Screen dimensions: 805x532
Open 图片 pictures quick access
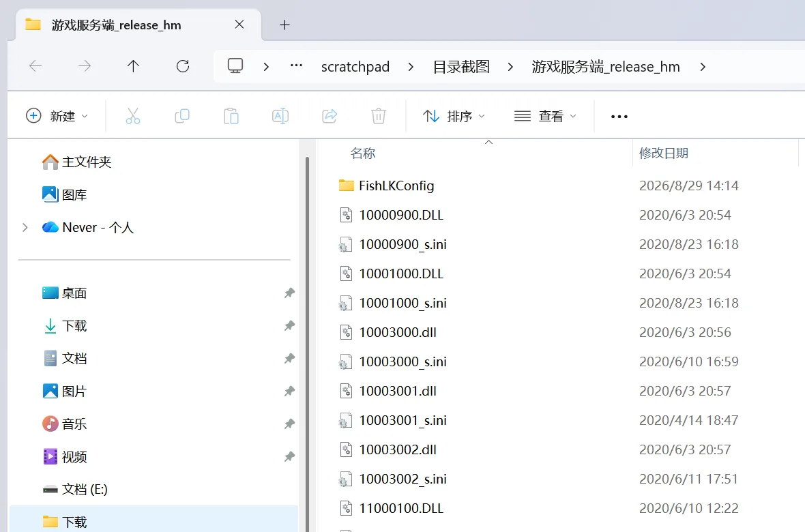(x=65, y=391)
